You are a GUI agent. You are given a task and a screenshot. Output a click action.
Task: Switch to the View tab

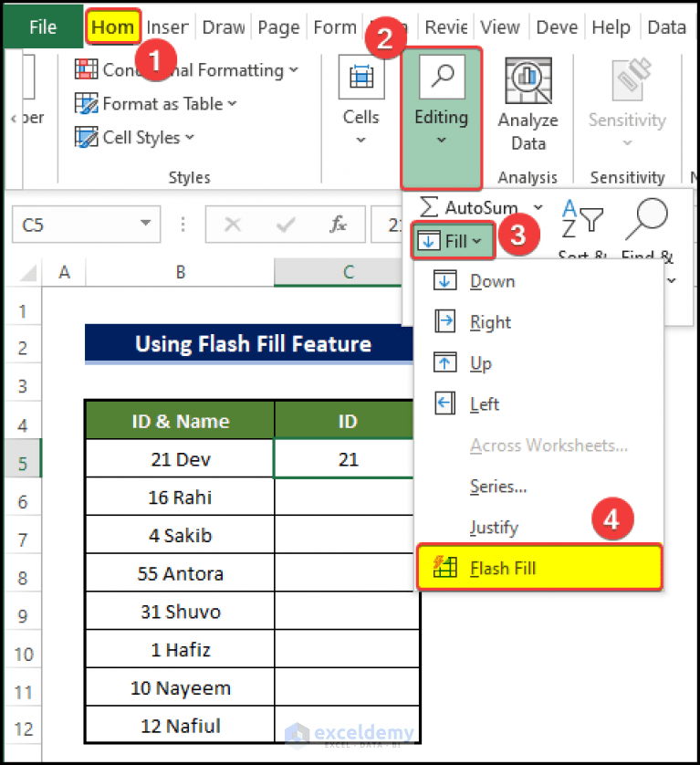click(x=500, y=27)
